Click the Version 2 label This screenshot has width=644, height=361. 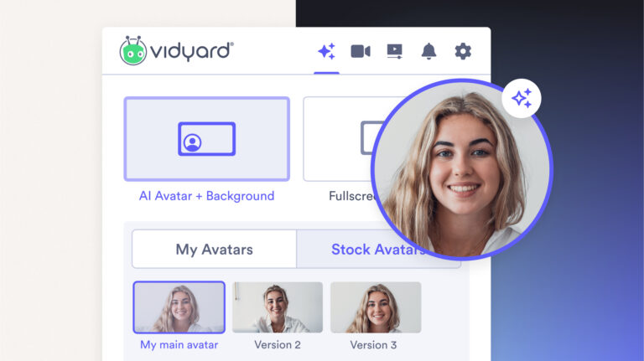coord(278,345)
